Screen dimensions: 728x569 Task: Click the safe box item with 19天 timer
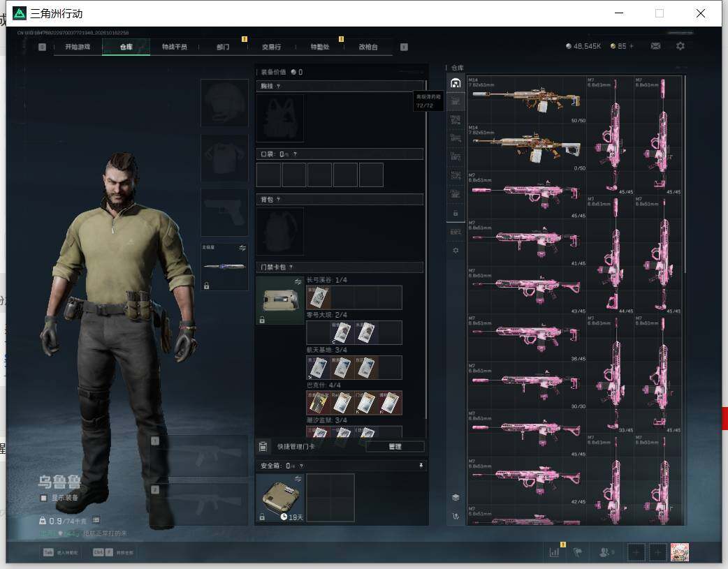(280, 498)
